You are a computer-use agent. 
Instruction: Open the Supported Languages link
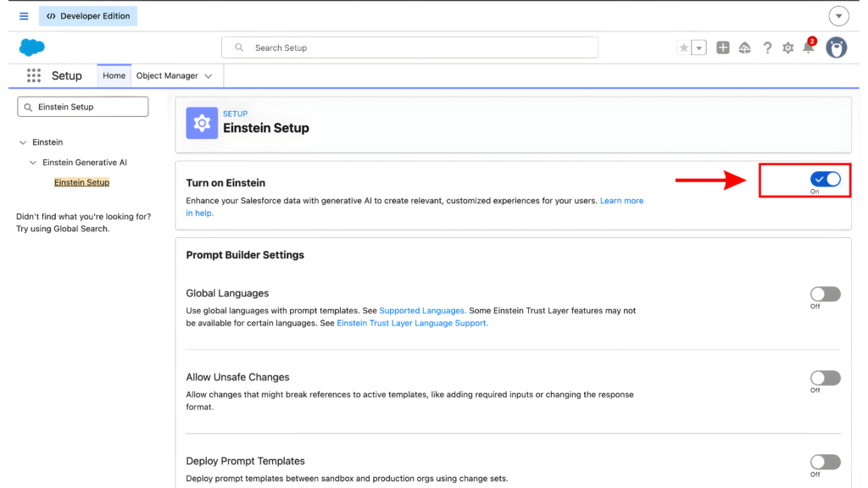[422, 311]
